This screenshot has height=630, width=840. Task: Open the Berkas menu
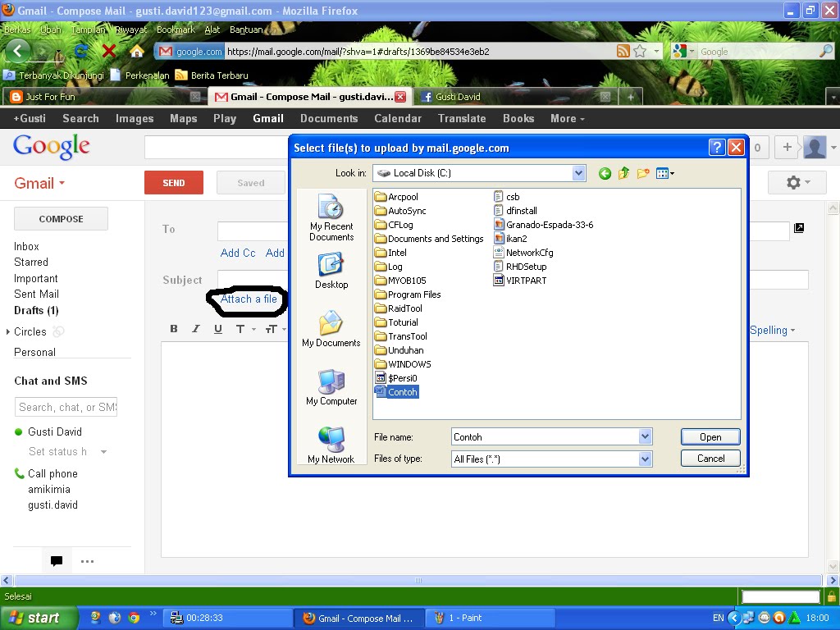pos(17,30)
